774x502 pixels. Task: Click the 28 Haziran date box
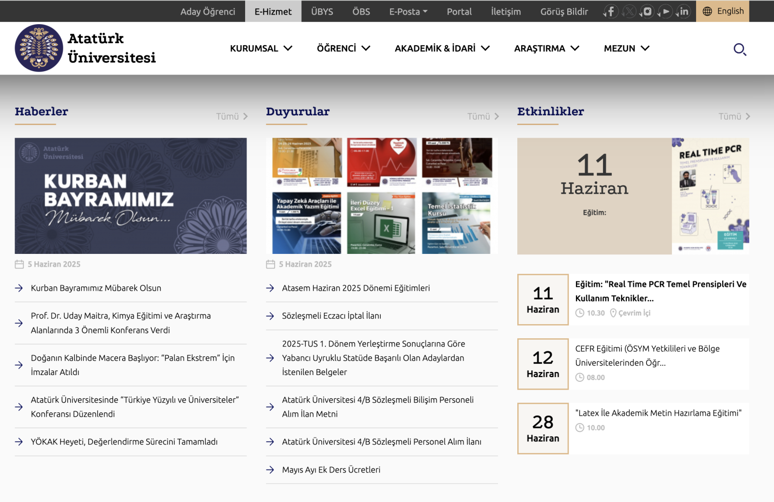click(543, 428)
